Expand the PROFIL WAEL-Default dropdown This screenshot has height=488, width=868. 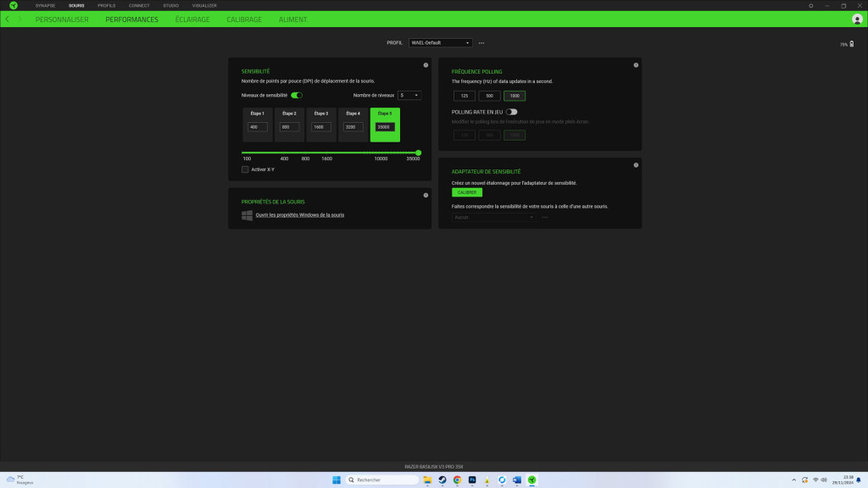(x=440, y=42)
